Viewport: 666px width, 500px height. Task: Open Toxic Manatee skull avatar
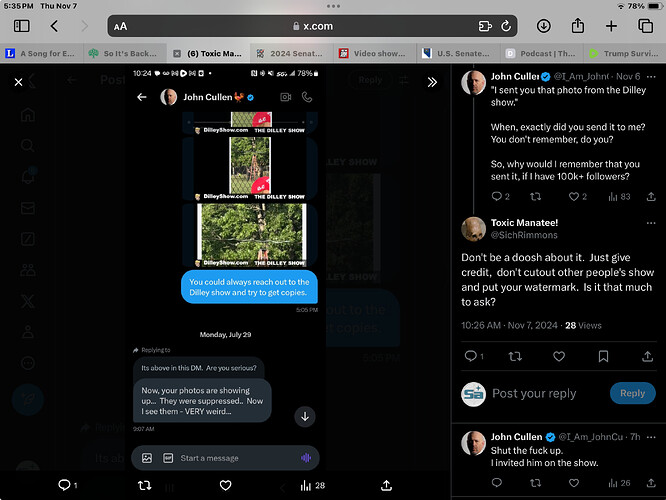pyautogui.click(x=473, y=229)
